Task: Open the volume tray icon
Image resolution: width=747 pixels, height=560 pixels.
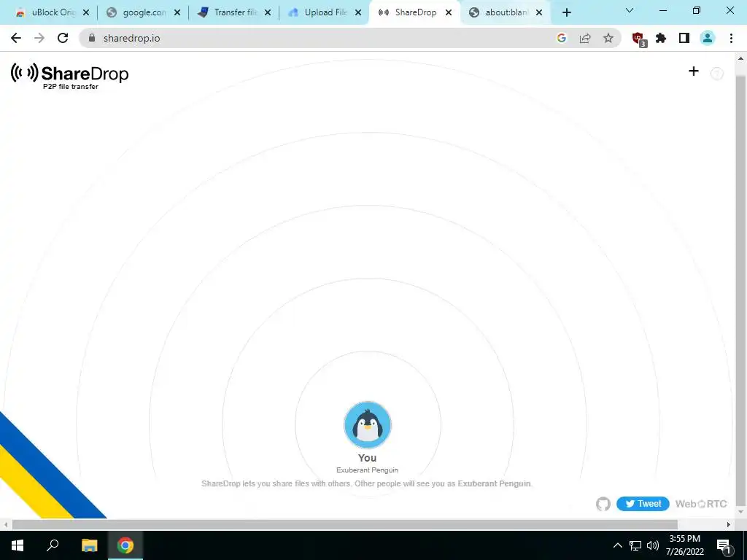Action: pos(653,545)
